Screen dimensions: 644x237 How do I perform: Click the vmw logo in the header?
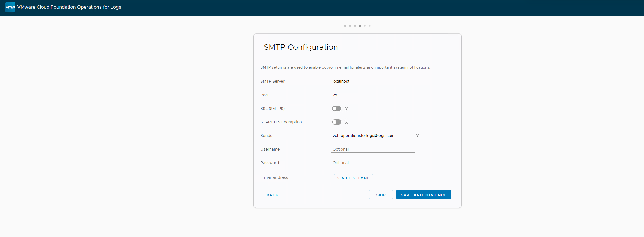tap(10, 7)
